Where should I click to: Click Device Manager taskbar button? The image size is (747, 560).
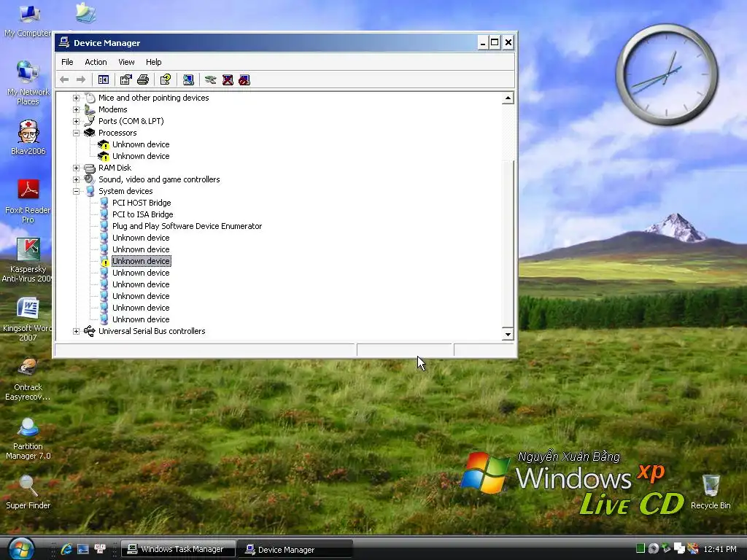[295, 549]
